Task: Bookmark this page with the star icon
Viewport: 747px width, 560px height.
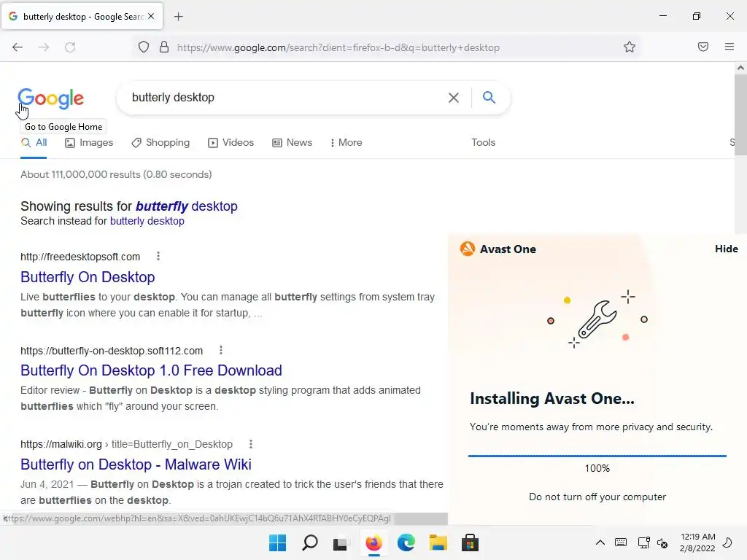Action: click(x=630, y=47)
